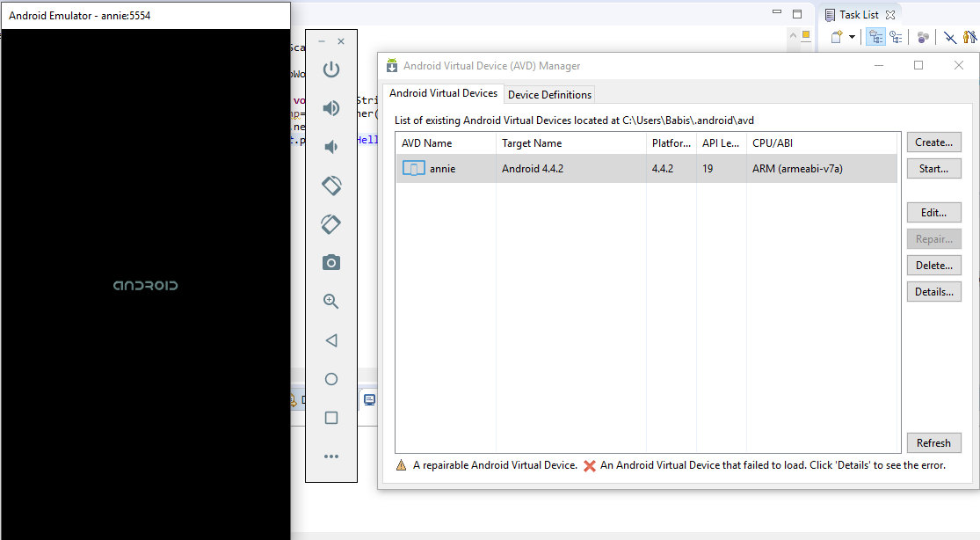Tap the emulator Back triangle button
Screen dimensions: 980x540
click(331, 340)
